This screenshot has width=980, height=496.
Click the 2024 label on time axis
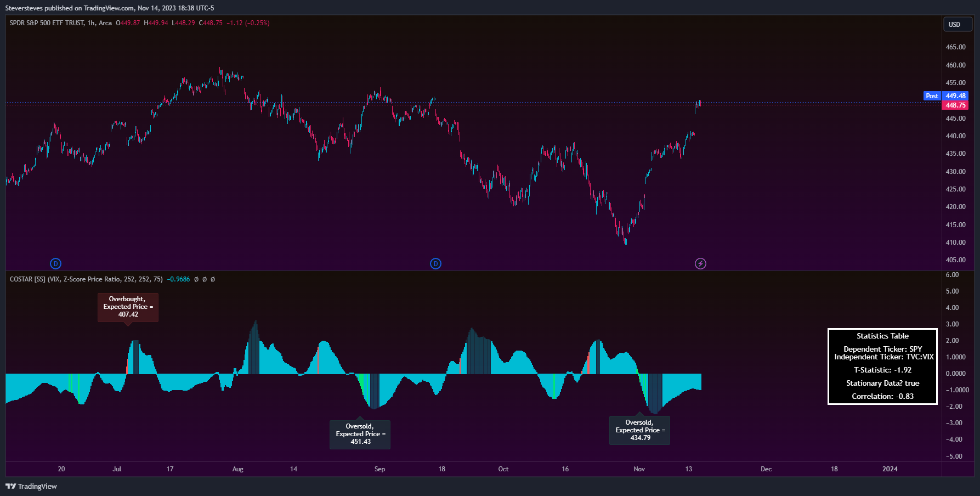pyautogui.click(x=890, y=469)
